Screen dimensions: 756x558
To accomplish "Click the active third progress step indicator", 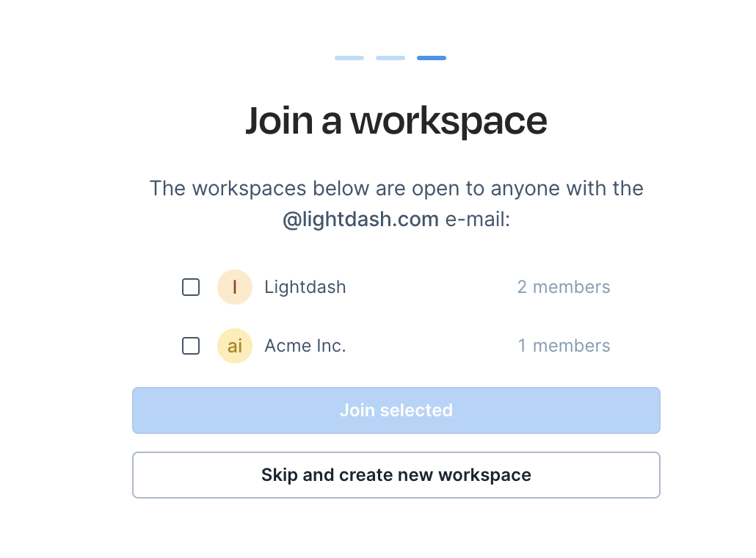I will 431,58.
